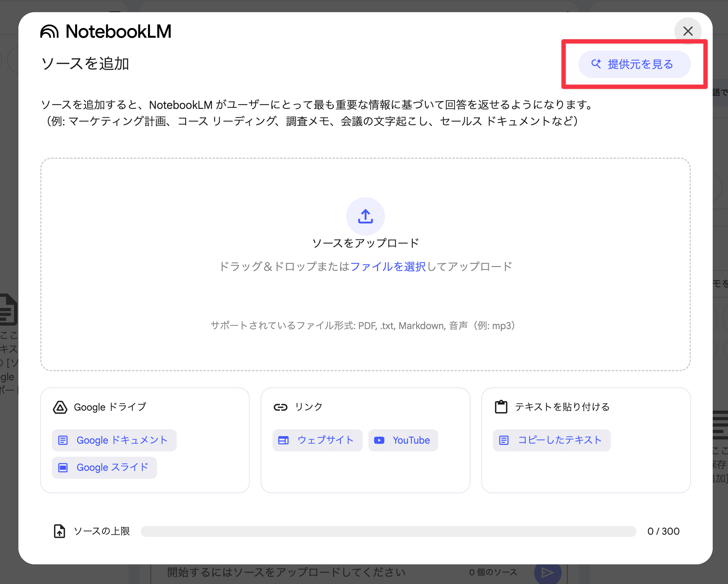Click the source limit progress bar
Viewport: 728px width, 584px height.
click(388, 531)
